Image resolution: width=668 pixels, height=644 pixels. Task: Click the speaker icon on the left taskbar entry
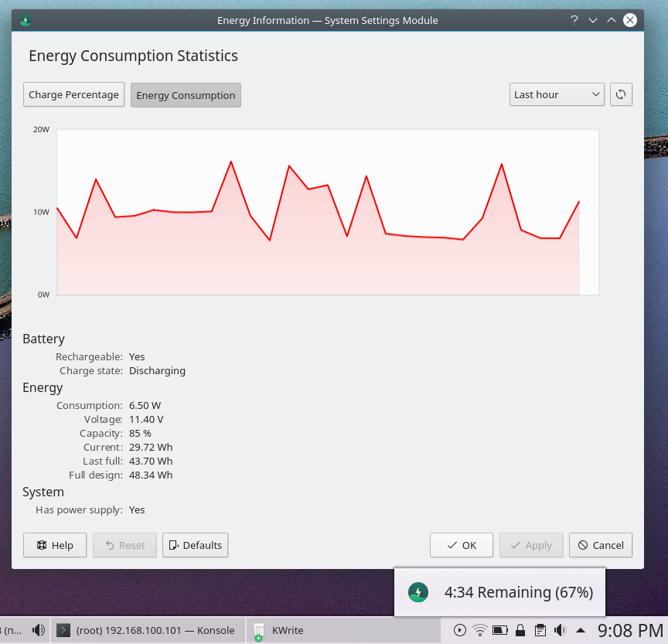coord(39,630)
